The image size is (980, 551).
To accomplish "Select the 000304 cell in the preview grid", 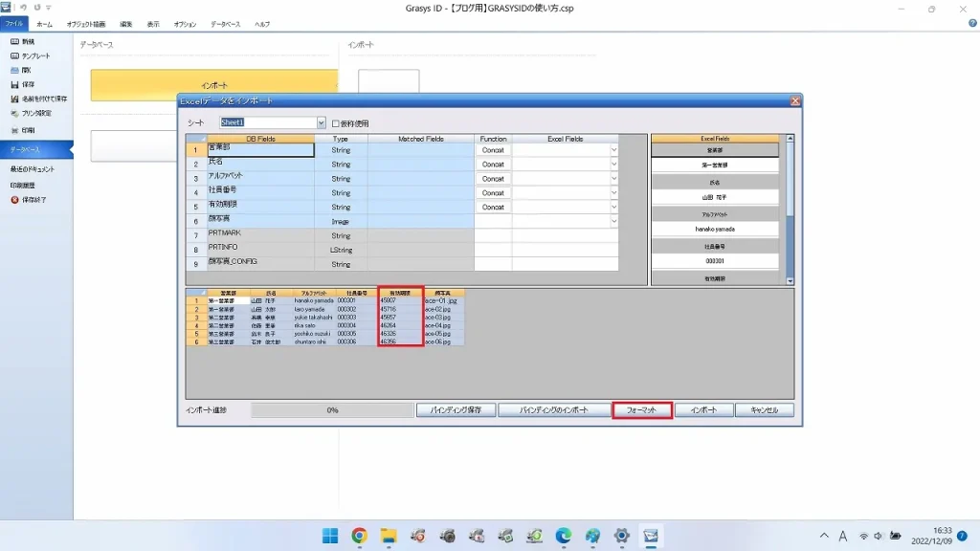I will click(x=355, y=325).
